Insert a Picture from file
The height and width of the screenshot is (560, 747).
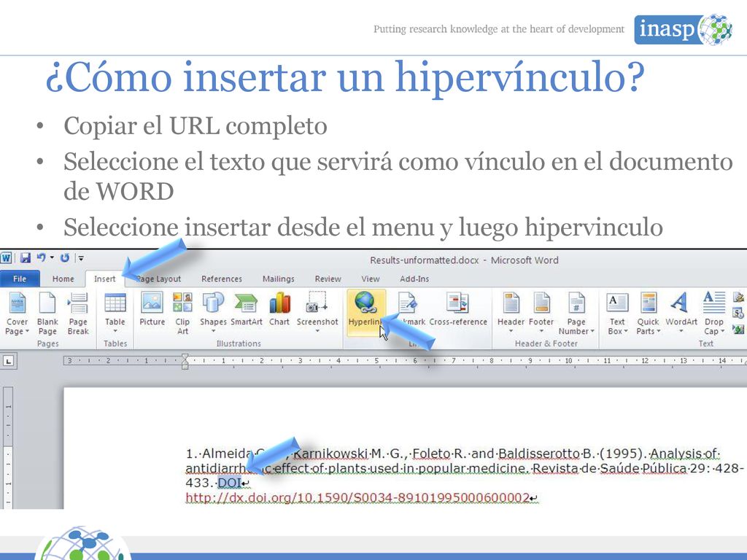[x=152, y=309]
